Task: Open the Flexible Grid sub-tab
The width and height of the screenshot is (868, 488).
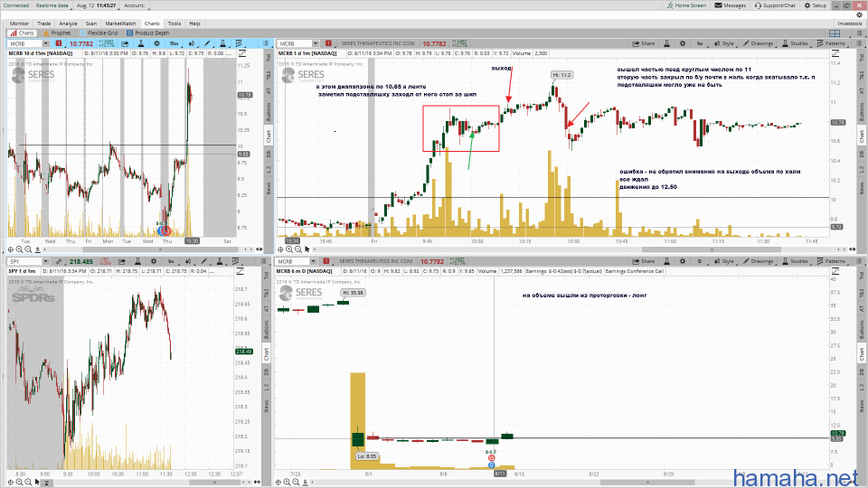Action: pyautogui.click(x=99, y=33)
